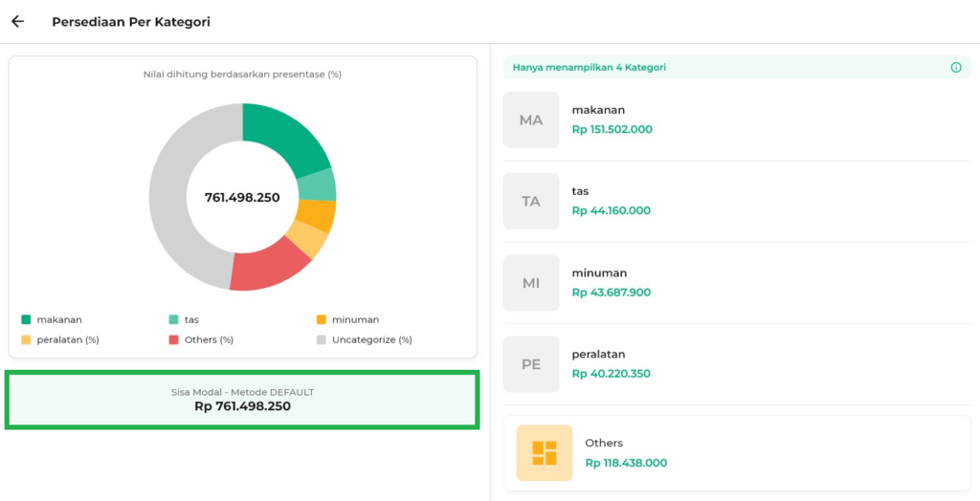The image size is (980, 501).
Task: Open makanan amount Rp 151.502.000
Action: (612, 129)
